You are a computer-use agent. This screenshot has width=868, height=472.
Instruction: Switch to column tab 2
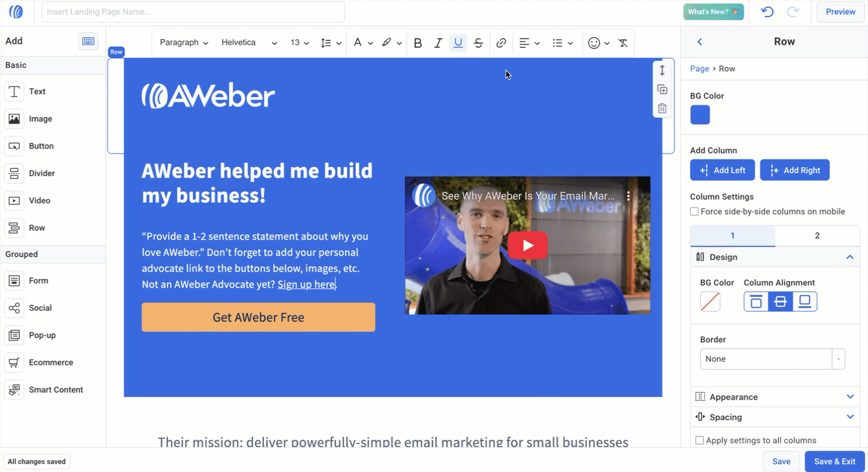(817, 235)
